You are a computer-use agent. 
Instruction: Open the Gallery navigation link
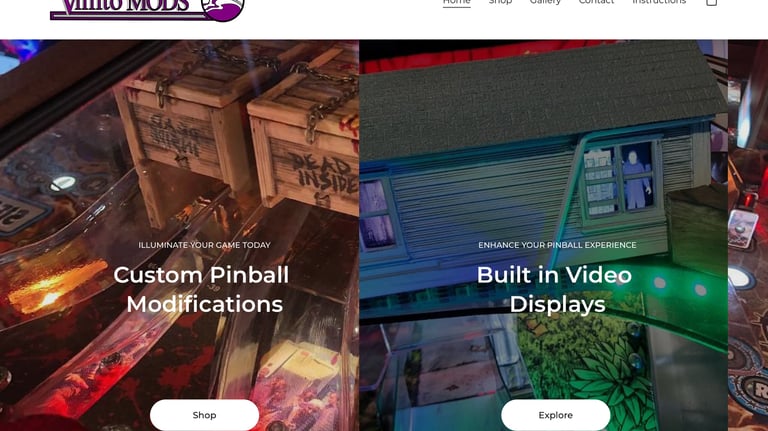point(545,2)
